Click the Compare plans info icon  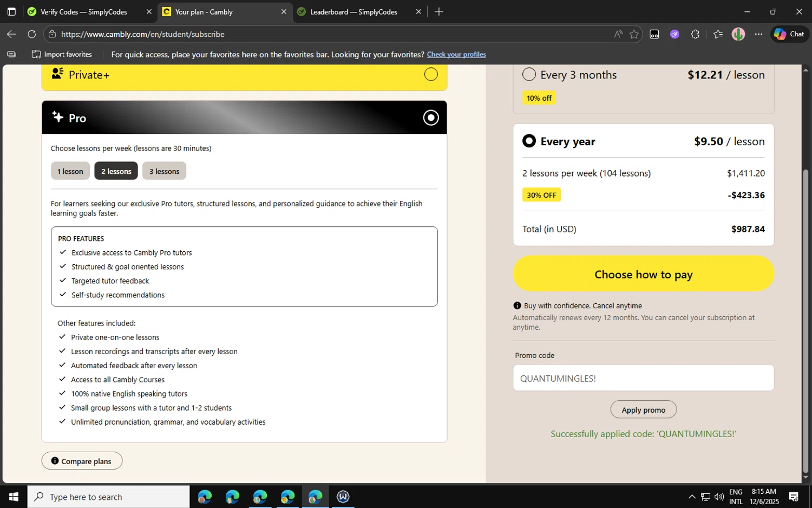click(55, 461)
